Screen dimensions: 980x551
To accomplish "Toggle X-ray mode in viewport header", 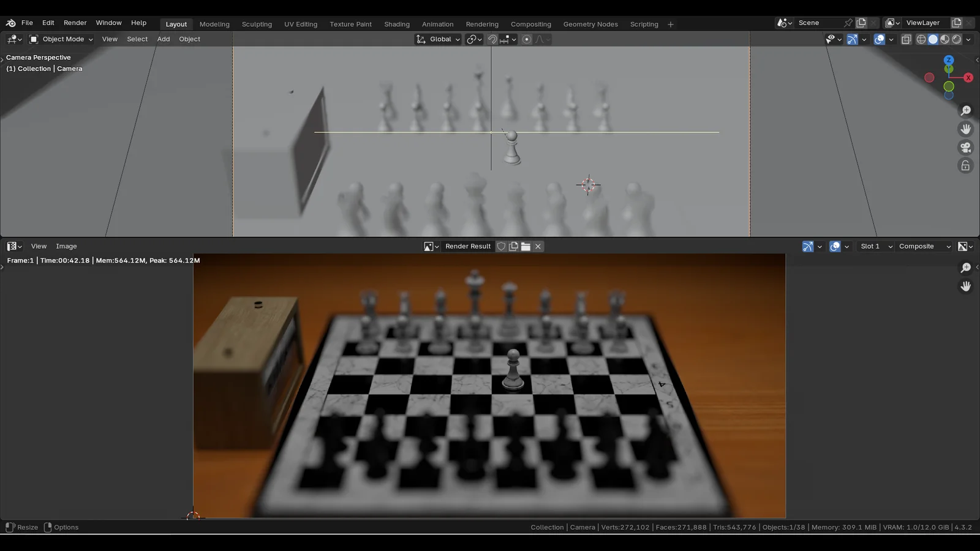I will [x=906, y=39].
